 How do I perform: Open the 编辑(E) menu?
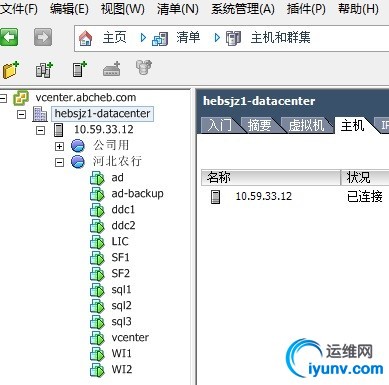[69, 9]
